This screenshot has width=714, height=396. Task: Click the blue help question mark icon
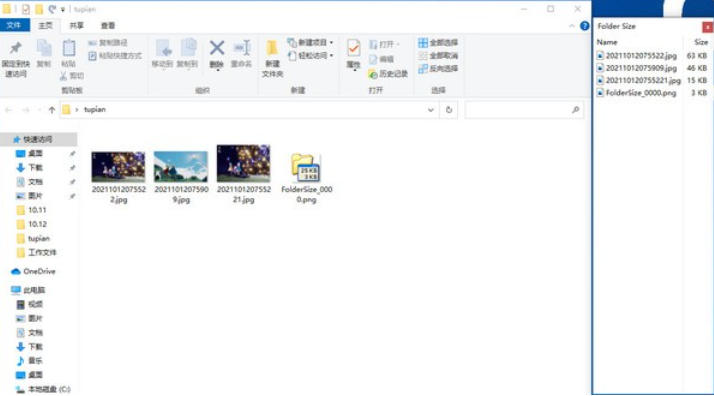click(x=585, y=26)
